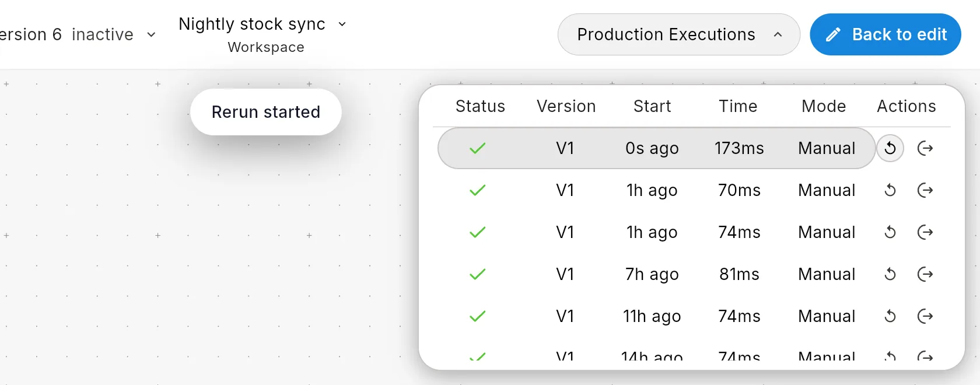Click the Back to edit button

click(x=885, y=34)
